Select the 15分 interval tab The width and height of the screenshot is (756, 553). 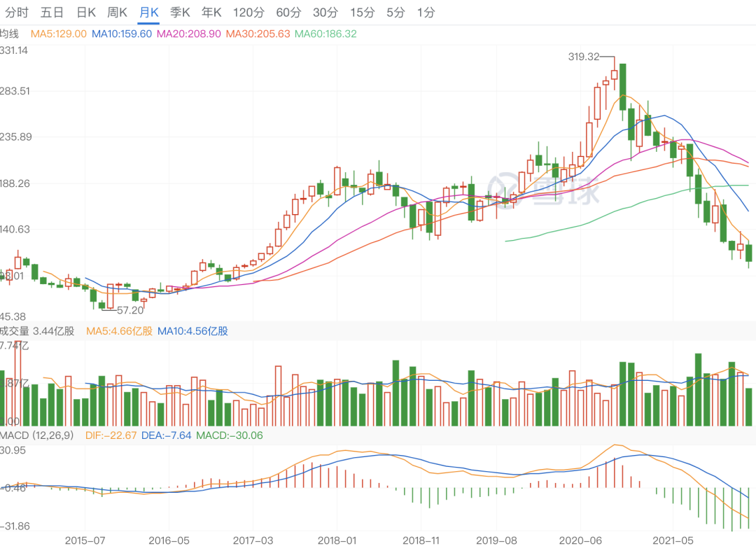coord(362,12)
